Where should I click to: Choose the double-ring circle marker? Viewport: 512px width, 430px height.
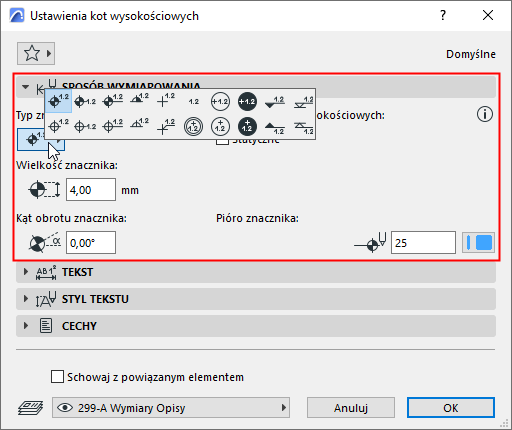[x=193, y=126]
